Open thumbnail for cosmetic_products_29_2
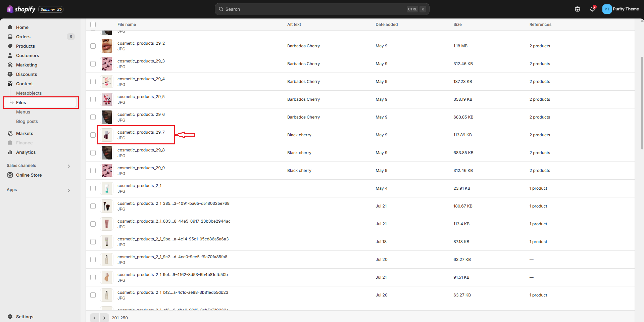Screen dimensions: 644x322 (x=107, y=46)
